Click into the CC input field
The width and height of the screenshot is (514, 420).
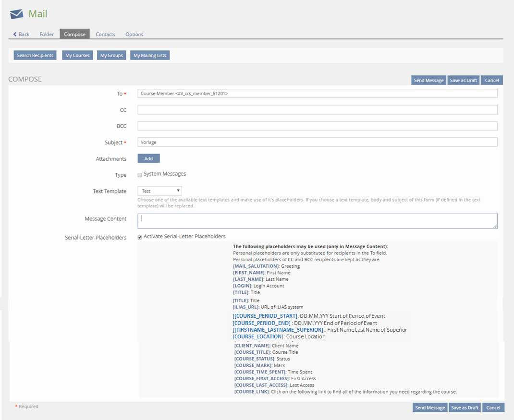coord(317,110)
